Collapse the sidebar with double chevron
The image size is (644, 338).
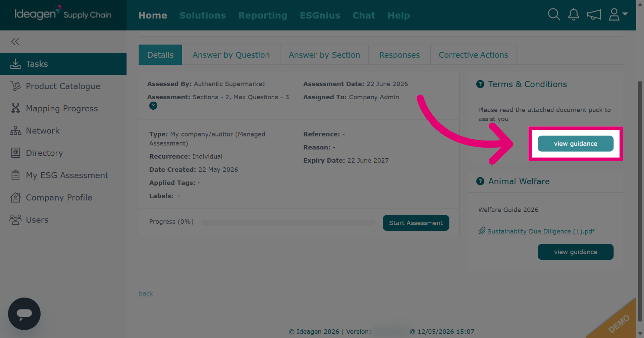point(15,41)
